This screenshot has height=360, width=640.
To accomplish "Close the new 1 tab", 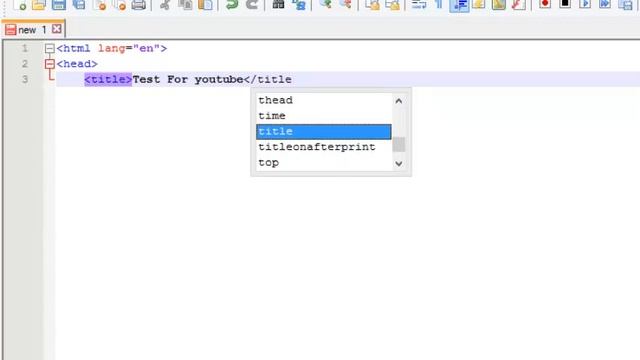I will tap(57, 29).
